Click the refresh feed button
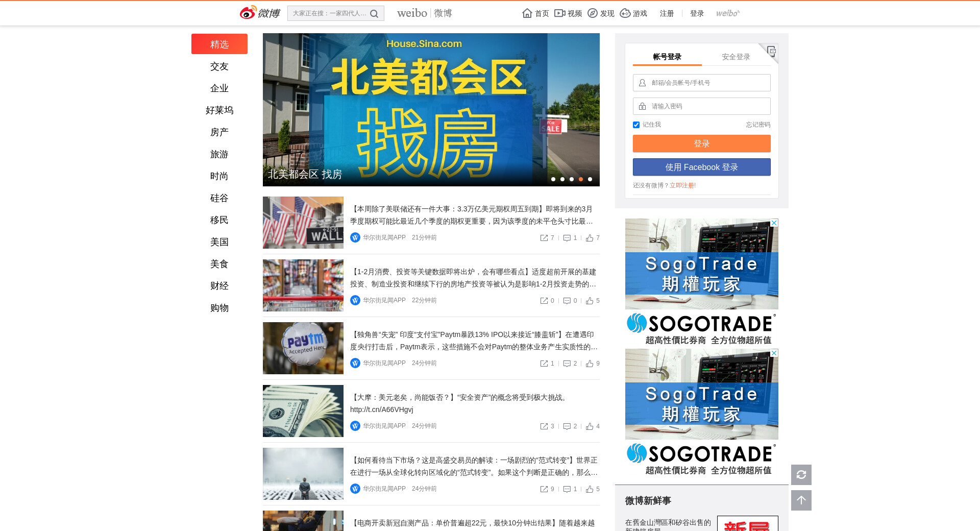Viewport: 980px width, 531px height. (801, 475)
